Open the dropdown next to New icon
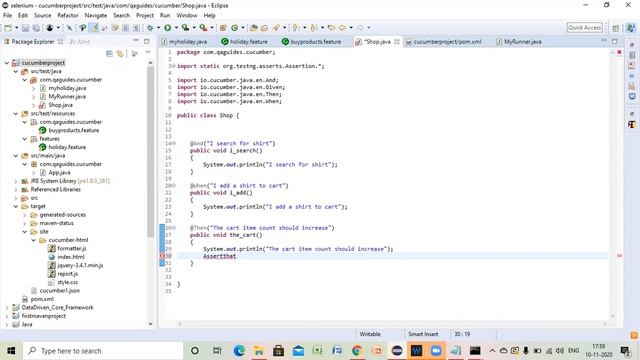The height and width of the screenshot is (360, 640). [x=16, y=28]
